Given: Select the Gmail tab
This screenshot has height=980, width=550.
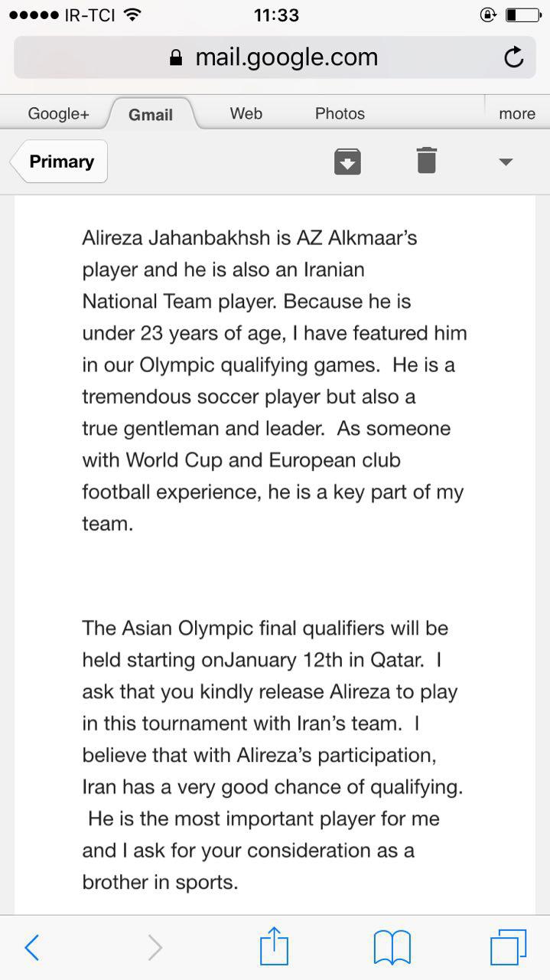Looking at the screenshot, I should point(151,115).
